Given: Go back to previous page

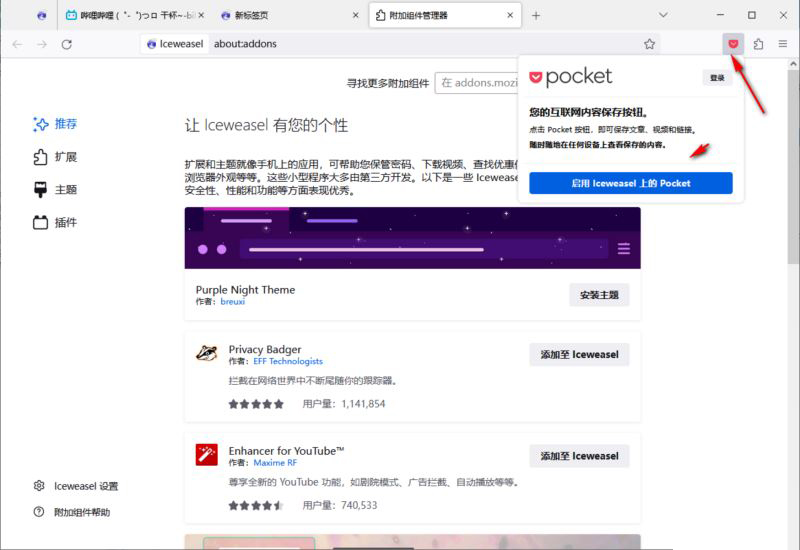Looking at the screenshot, I should 17,44.
